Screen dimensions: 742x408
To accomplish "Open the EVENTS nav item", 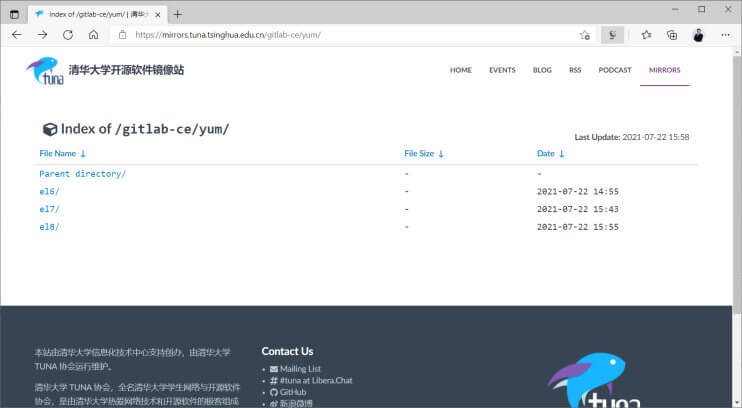I will (502, 70).
